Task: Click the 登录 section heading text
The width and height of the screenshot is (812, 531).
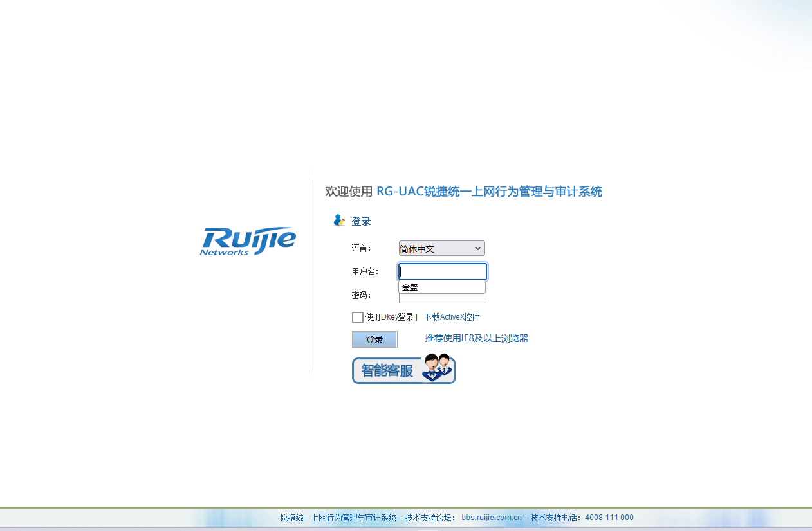Action: (x=361, y=221)
